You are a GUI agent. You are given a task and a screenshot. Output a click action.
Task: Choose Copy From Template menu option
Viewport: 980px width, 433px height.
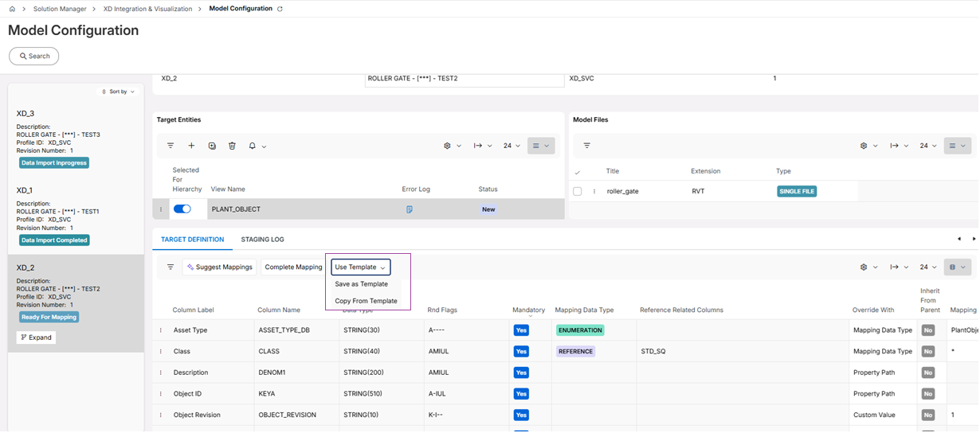[366, 301]
